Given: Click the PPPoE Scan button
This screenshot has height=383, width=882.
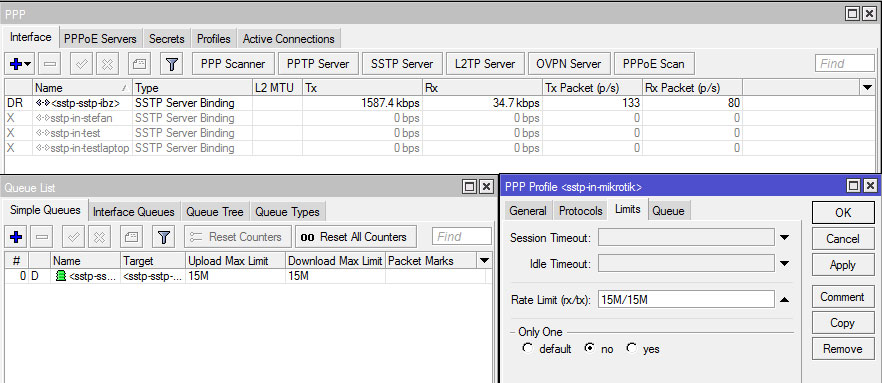Looking at the screenshot, I should click(x=654, y=64).
